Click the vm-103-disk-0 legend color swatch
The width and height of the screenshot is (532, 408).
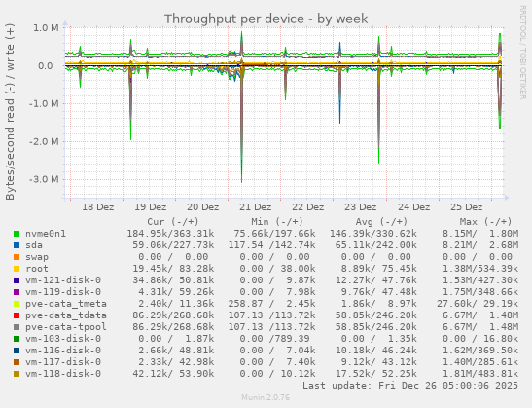tap(17, 339)
